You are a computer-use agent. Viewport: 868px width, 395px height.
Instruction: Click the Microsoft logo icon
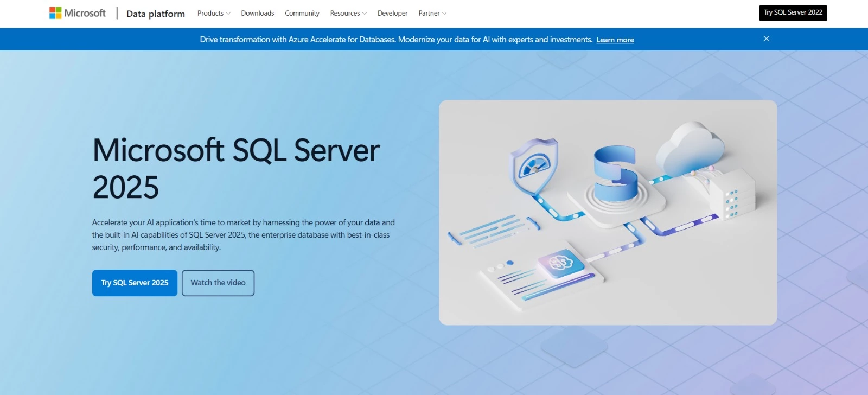55,13
